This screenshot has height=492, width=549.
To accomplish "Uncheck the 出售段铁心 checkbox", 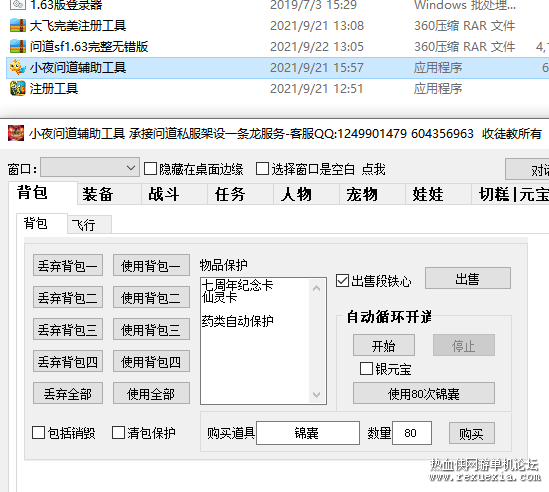I will [x=342, y=281].
